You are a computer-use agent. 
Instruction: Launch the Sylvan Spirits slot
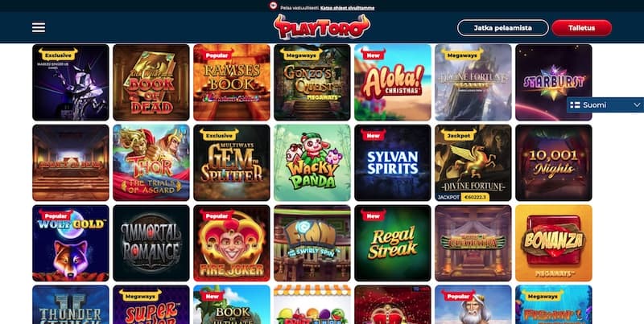pos(393,163)
